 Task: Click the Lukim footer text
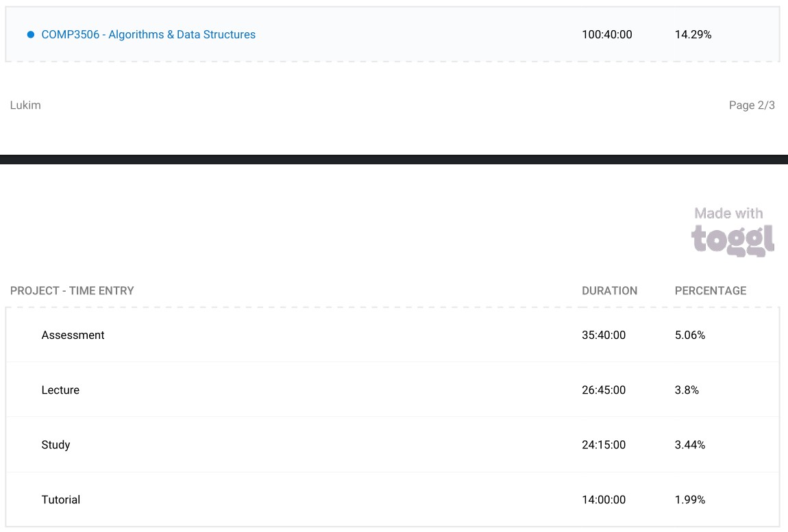tap(25, 105)
